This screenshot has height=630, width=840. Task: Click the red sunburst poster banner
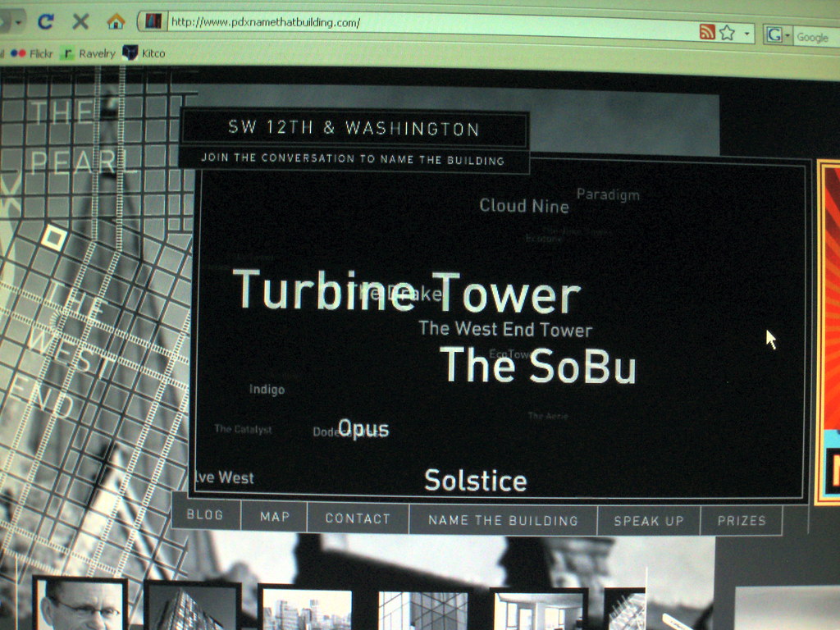click(828, 332)
